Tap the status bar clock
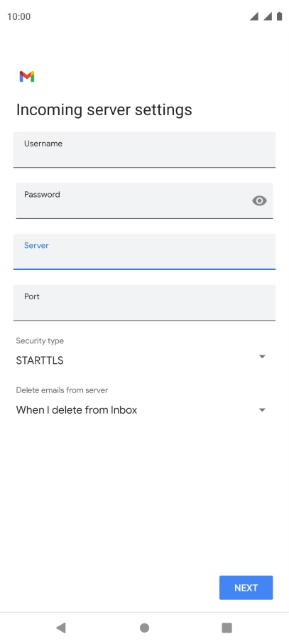 (19, 16)
